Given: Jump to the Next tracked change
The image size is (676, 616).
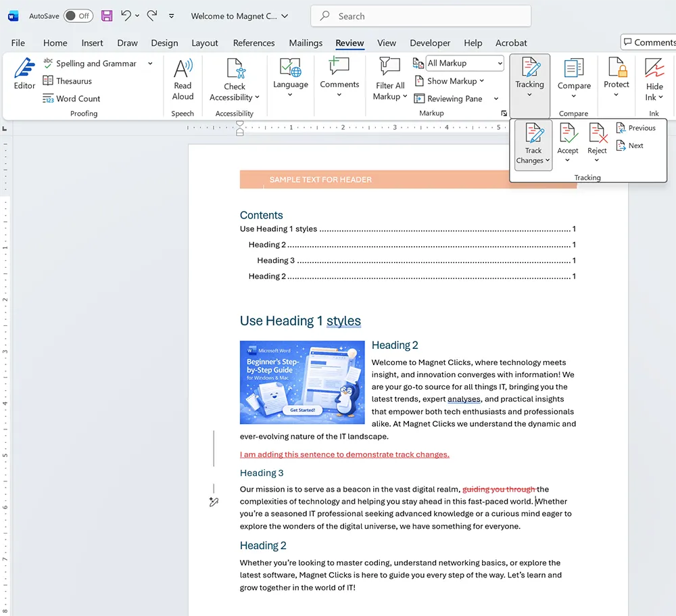Looking at the screenshot, I should pos(630,145).
